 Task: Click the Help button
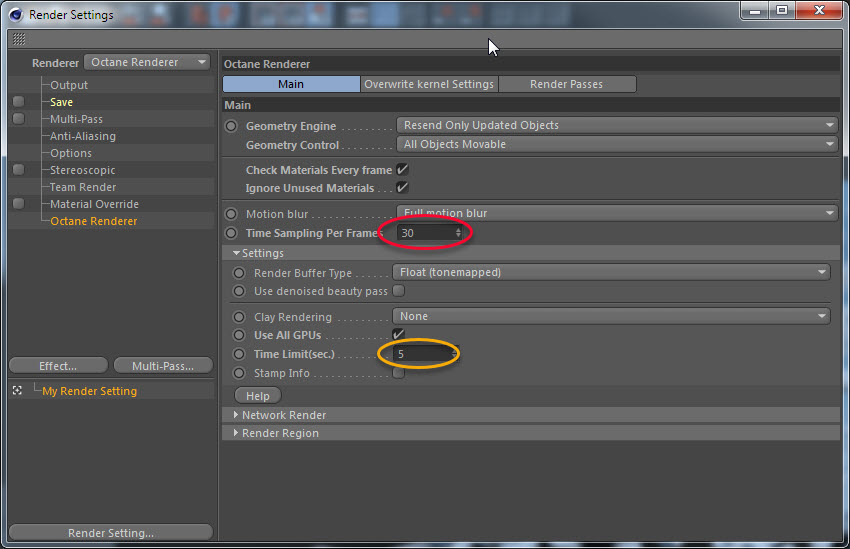pos(258,396)
